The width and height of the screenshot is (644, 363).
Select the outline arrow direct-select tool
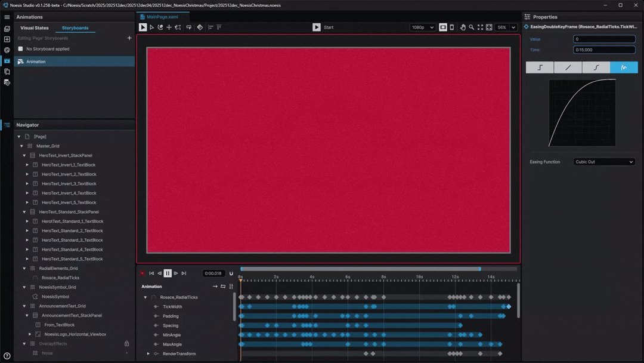151,27
